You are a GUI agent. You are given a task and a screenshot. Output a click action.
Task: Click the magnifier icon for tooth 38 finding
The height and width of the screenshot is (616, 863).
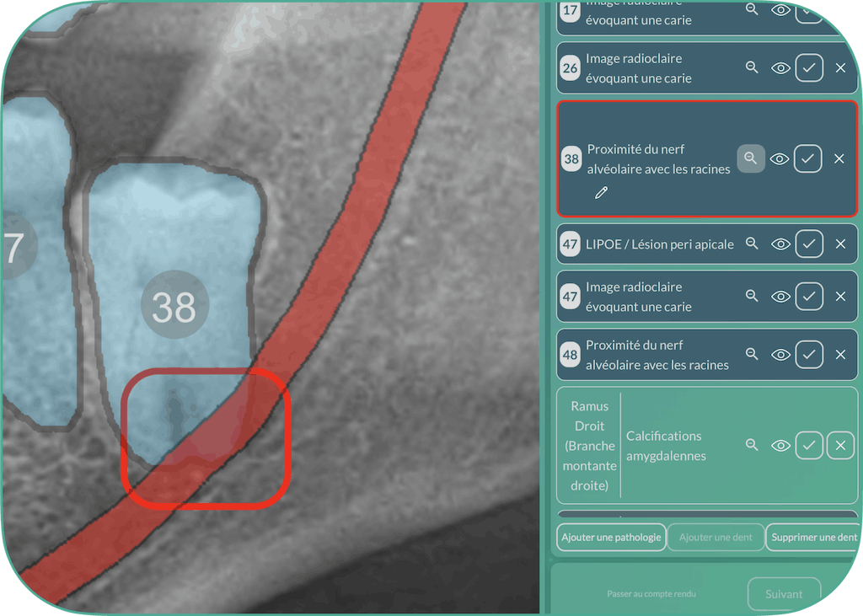(751, 158)
